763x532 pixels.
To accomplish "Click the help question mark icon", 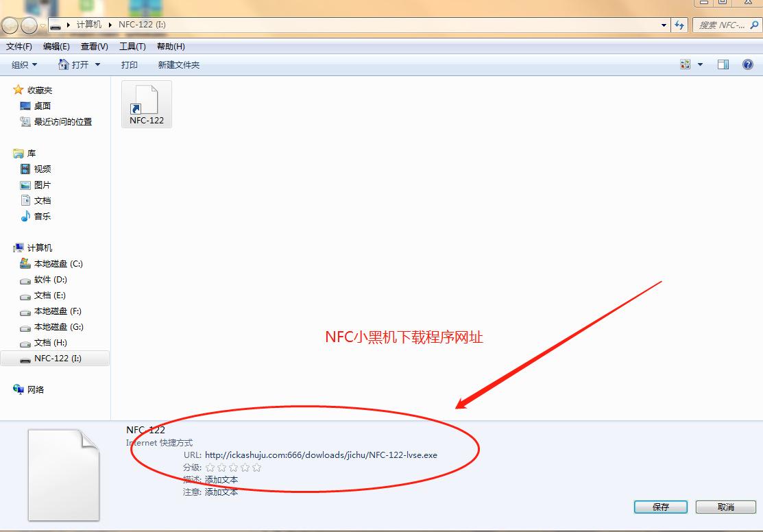I will coord(747,64).
